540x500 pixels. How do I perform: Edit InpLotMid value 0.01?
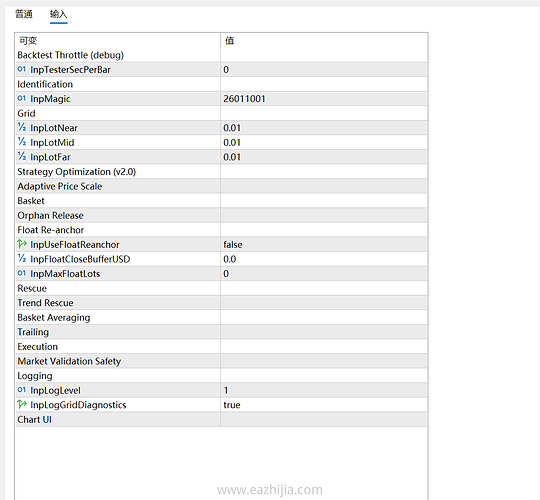pos(324,142)
